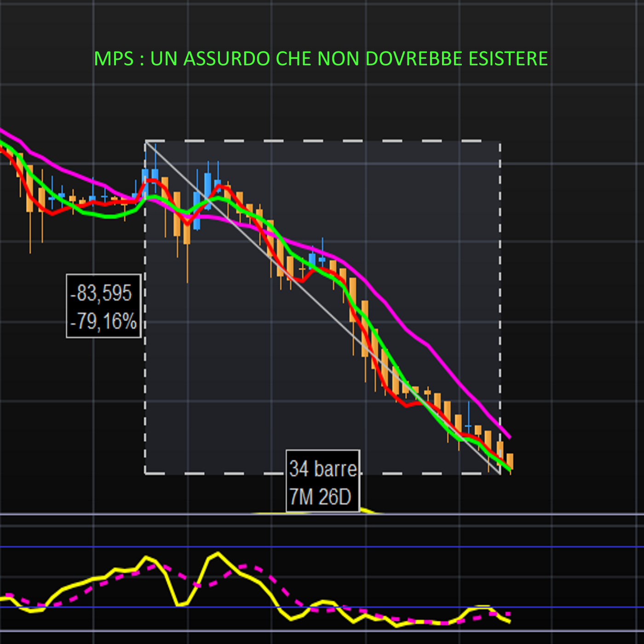Click the green MPS chart title text
The width and height of the screenshot is (644, 644).
click(x=321, y=59)
